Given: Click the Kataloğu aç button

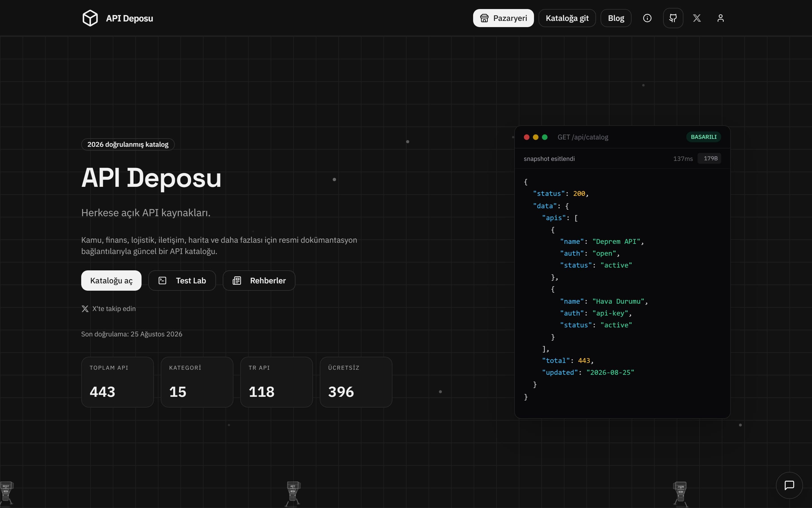Looking at the screenshot, I should 111,281.
